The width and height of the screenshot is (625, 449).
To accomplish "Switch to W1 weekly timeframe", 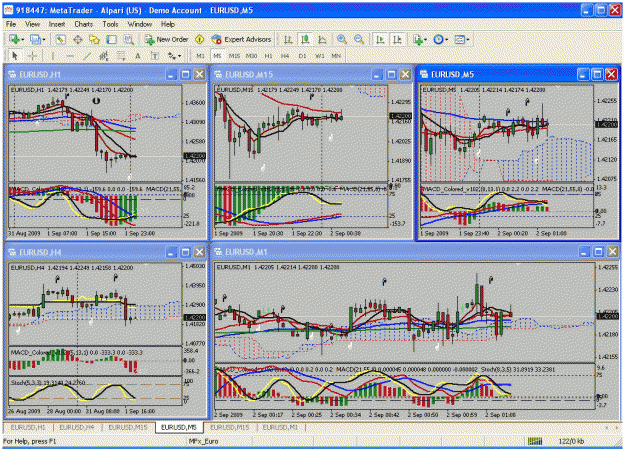I will (319, 56).
